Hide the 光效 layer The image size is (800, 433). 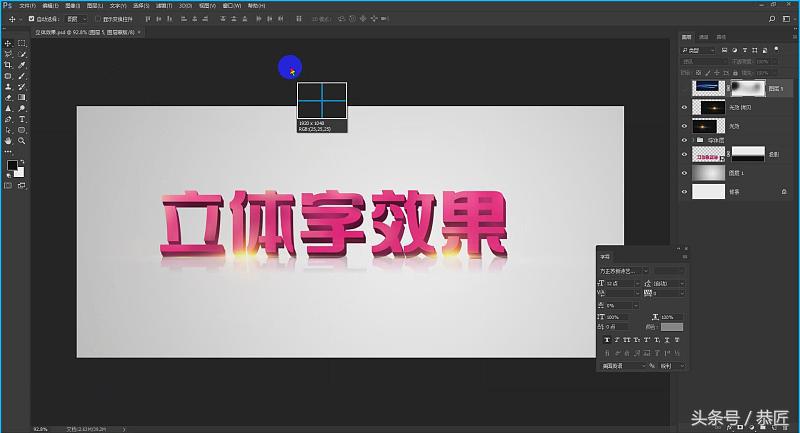[x=684, y=126]
